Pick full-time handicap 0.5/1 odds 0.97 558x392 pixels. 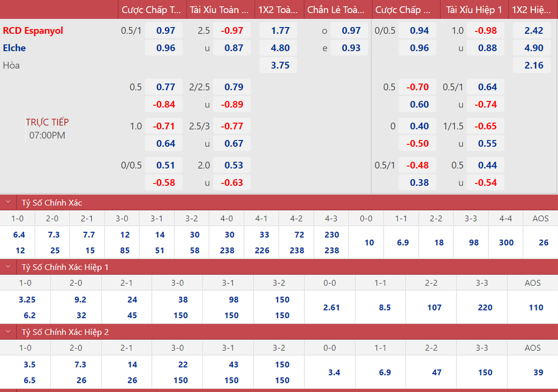coord(164,30)
